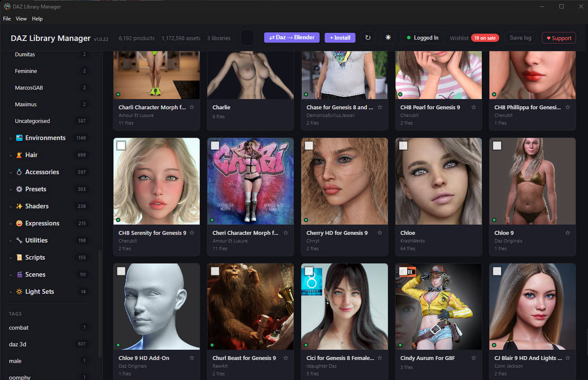Expand the Environments category arrow
Viewport: 588px width, 380px height.
pyautogui.click(x=11, y=138)
